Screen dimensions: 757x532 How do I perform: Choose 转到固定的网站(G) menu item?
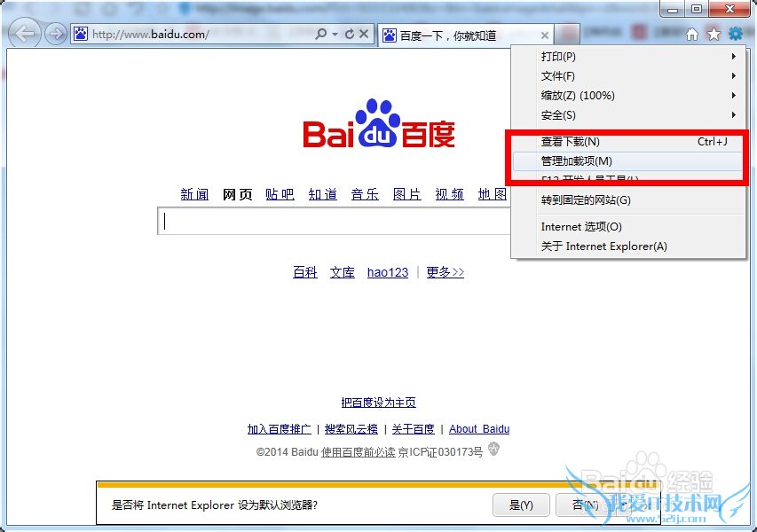click(x=628, y=200)
